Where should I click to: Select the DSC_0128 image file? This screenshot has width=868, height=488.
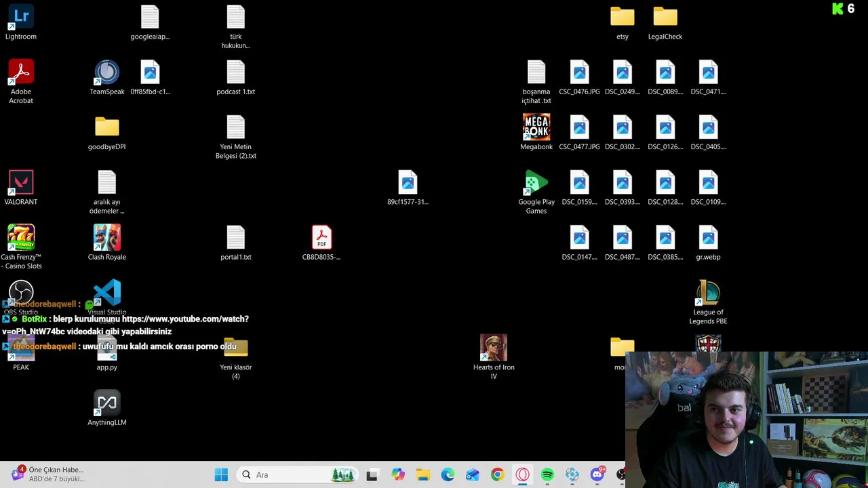(665, 188)
